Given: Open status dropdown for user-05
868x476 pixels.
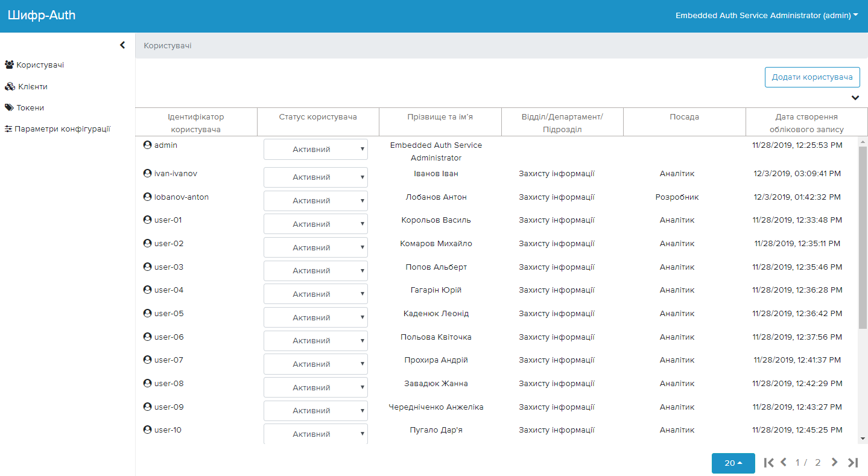Looking at the screenshot, I should (315, 317).
